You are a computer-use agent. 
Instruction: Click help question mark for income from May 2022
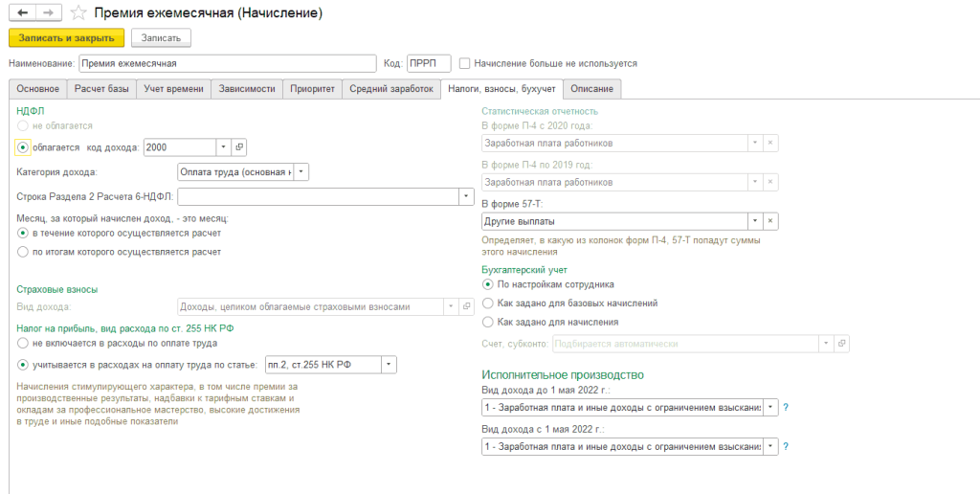tap(786, 447)
